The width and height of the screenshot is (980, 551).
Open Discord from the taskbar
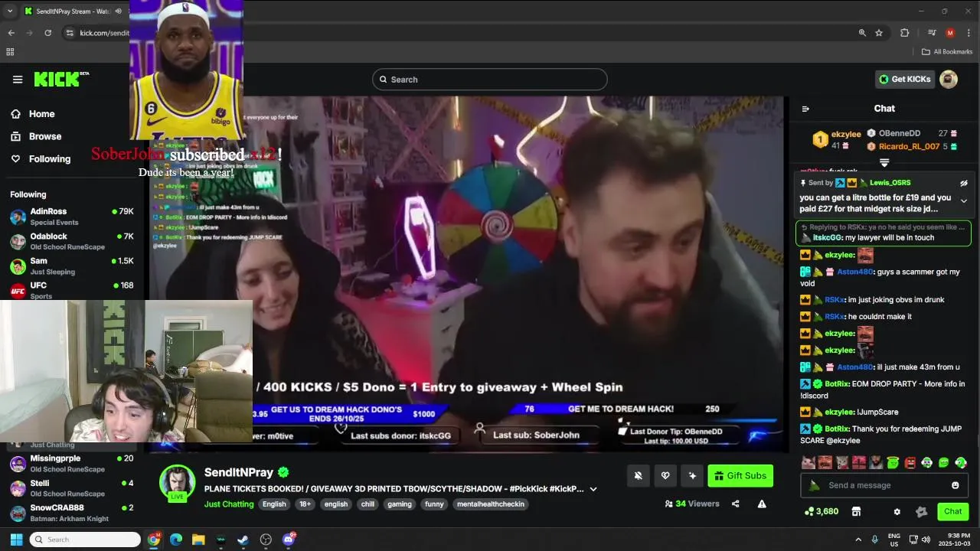[x=289, y=540]
